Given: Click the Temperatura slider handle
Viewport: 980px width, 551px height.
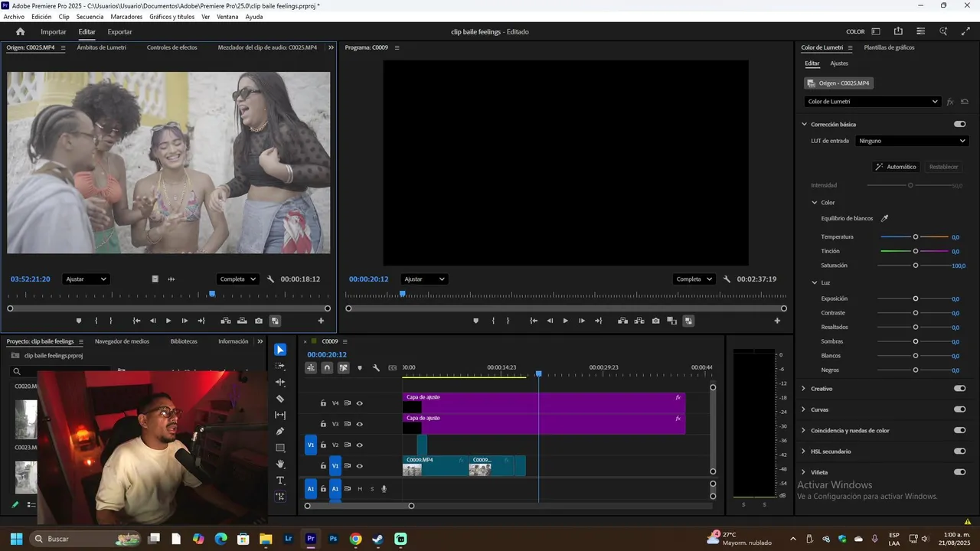Looking at the screenshot, I should [x=915, y=237].
